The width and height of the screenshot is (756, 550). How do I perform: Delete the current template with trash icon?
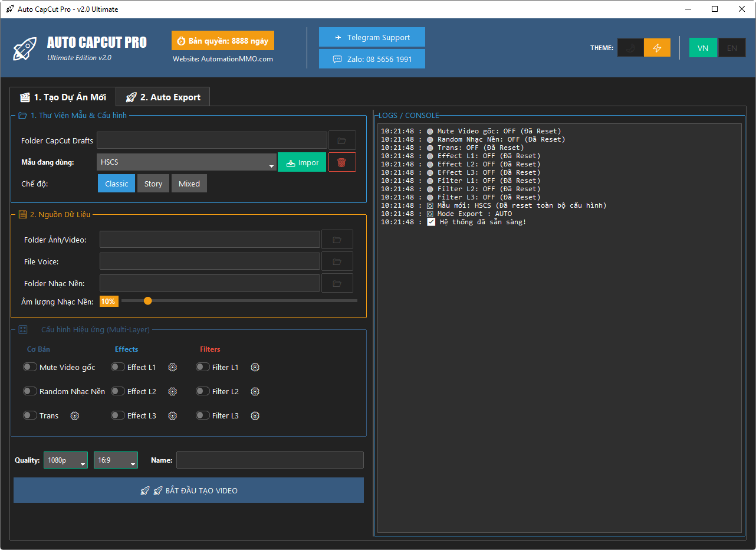pyautogui.click(x=342, y=162)
